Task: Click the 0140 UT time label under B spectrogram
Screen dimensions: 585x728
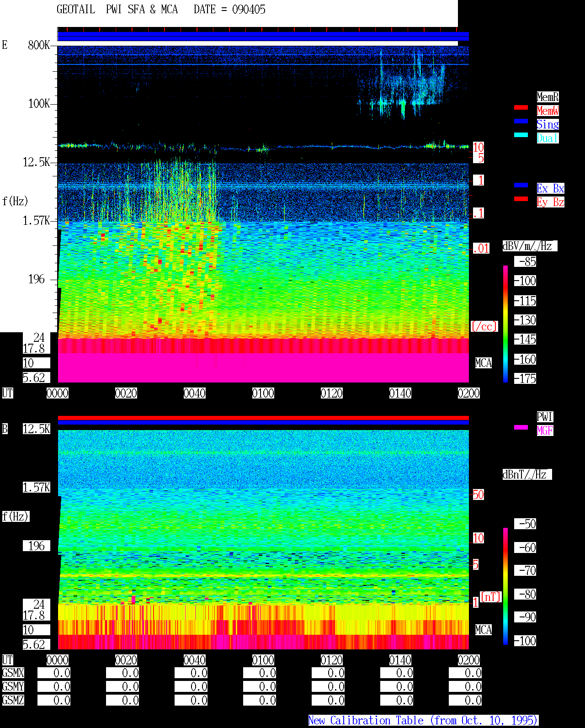Action: pos(400,660)
